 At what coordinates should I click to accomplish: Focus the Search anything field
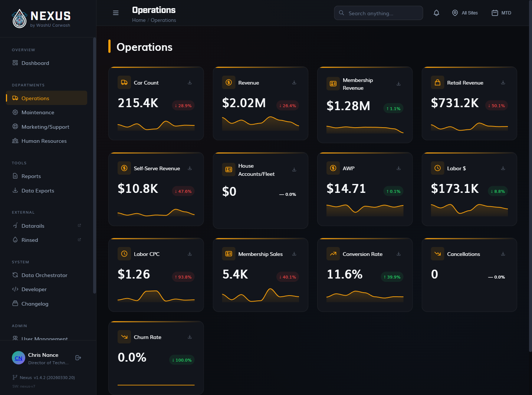pyautogui.click(x=378, y=13)
